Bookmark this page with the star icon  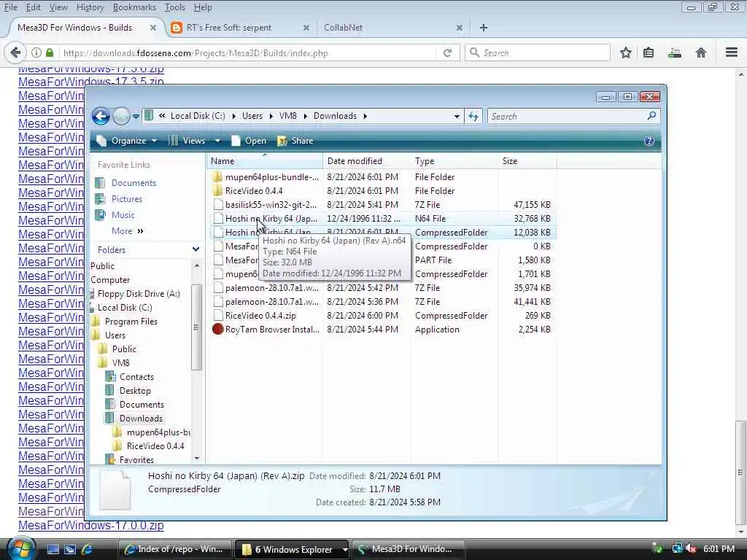point(625,52)
